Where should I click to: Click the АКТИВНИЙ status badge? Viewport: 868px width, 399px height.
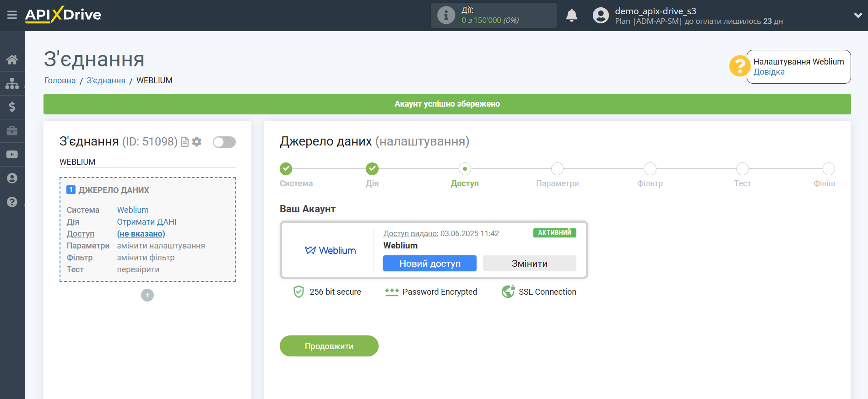[555, 233]
